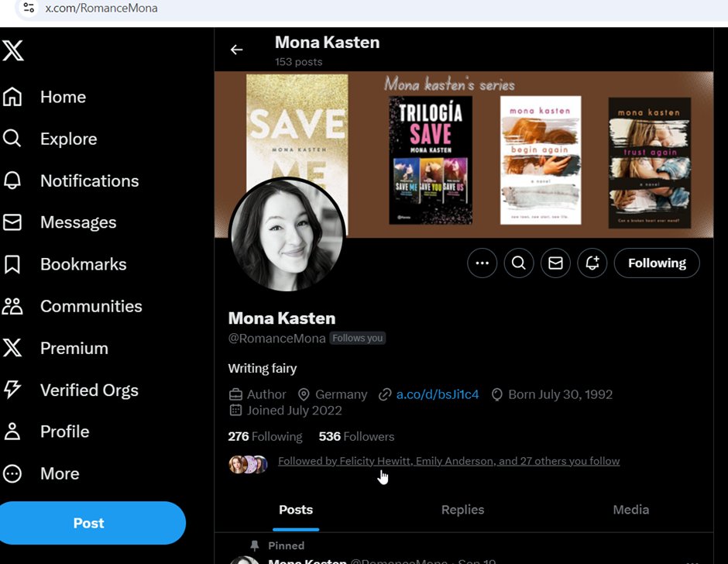
Task: Open Communities people icon
Action: pos(12,306)
